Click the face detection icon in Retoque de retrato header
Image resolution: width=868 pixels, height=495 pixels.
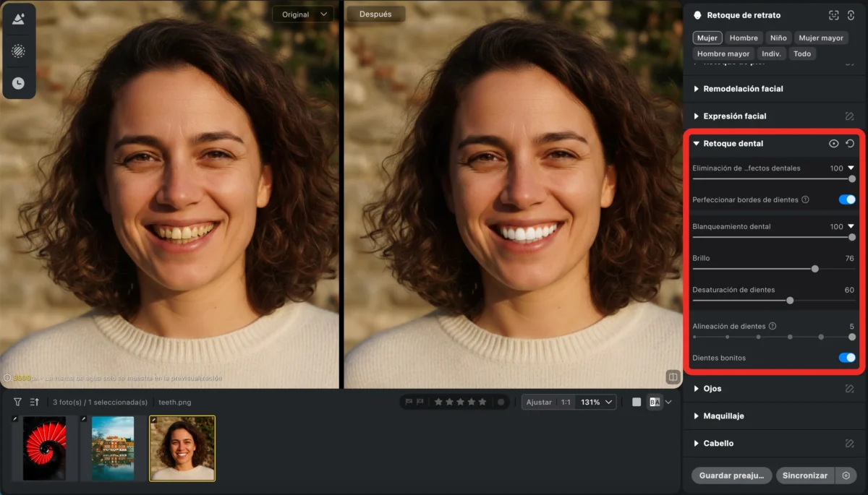coord(832,14)
